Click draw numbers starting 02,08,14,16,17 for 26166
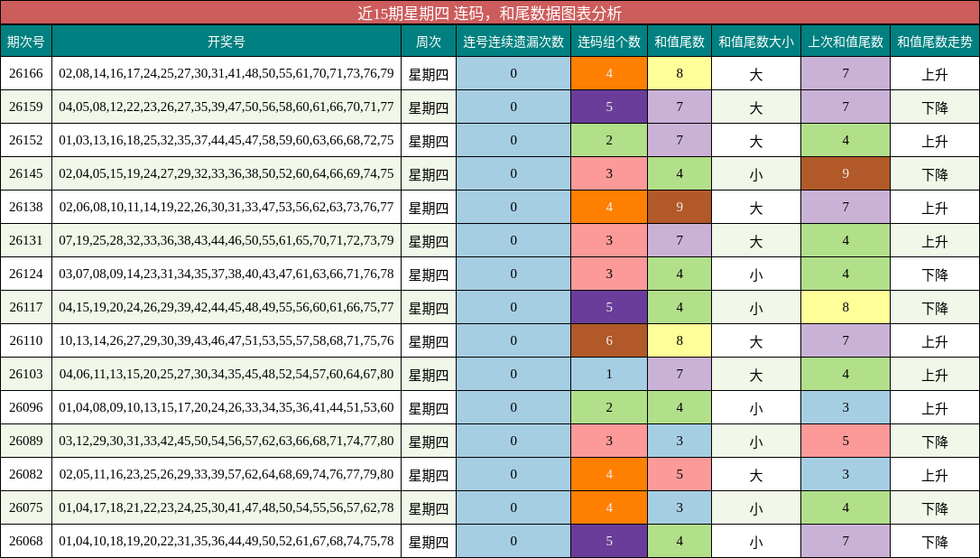Viewport: 980px width, 558px height. pyautogui.click(x=227, y=74)
